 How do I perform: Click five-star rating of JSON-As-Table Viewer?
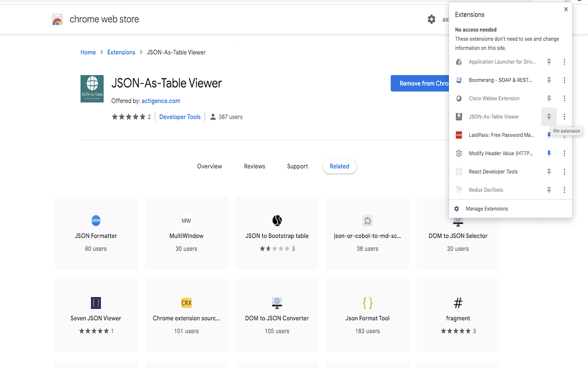coord(128,117)
